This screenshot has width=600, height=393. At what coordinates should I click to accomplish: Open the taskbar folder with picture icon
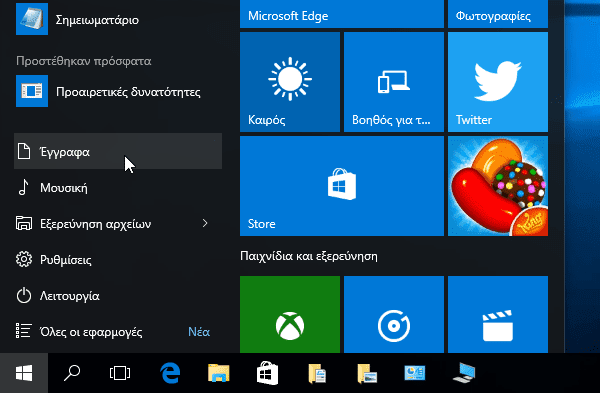pos(366,373)
